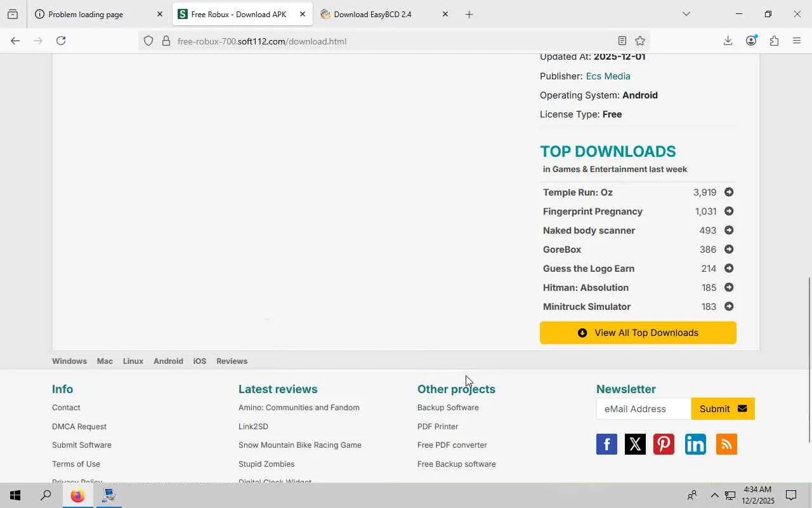Show hidden system tray icons
Viewport: 812px width, 508px height.
714,495
